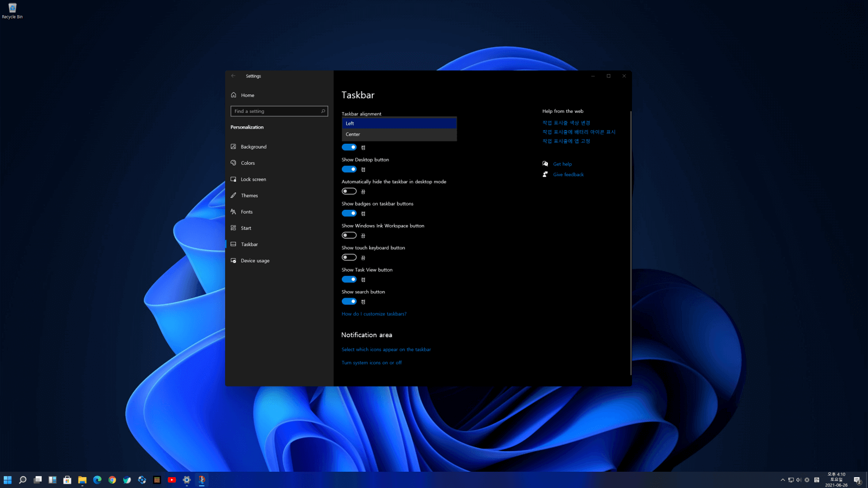Click the Give feedback person icon
Image resolution: width=868 pixels, height=488 pixels.
tap(545, 174)
